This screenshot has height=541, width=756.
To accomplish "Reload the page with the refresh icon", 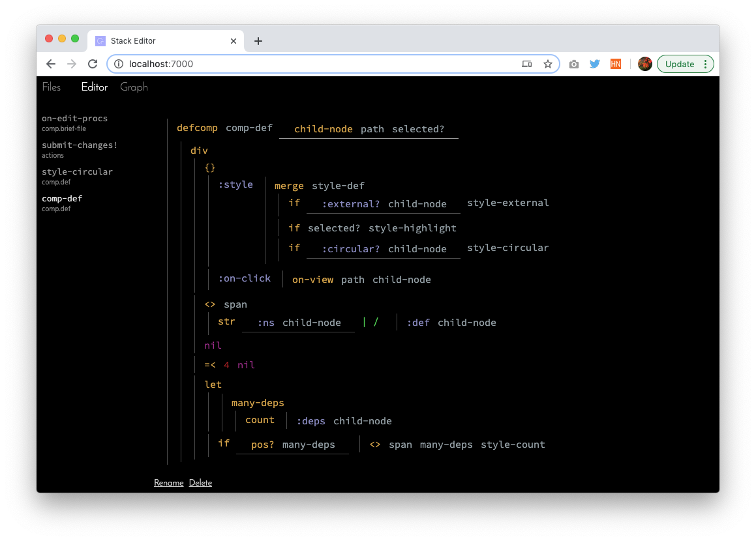I will (x=93, y=64).
